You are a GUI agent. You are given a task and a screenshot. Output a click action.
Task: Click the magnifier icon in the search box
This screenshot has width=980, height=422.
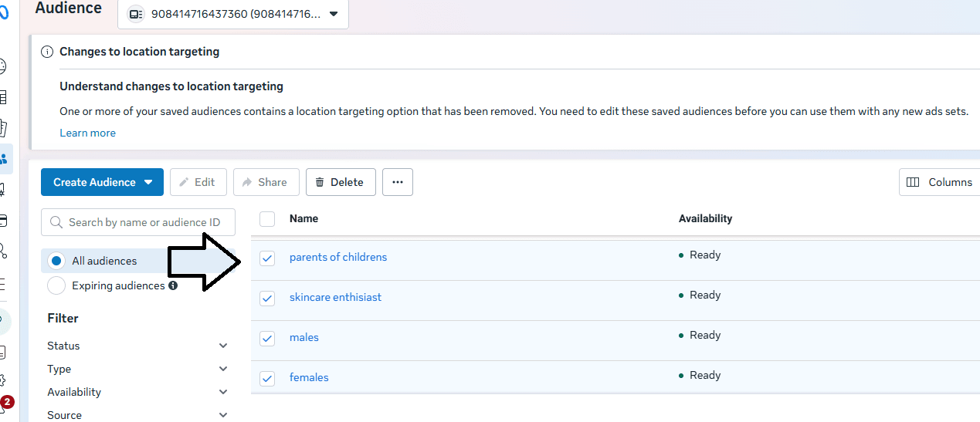tap(56, 222)
